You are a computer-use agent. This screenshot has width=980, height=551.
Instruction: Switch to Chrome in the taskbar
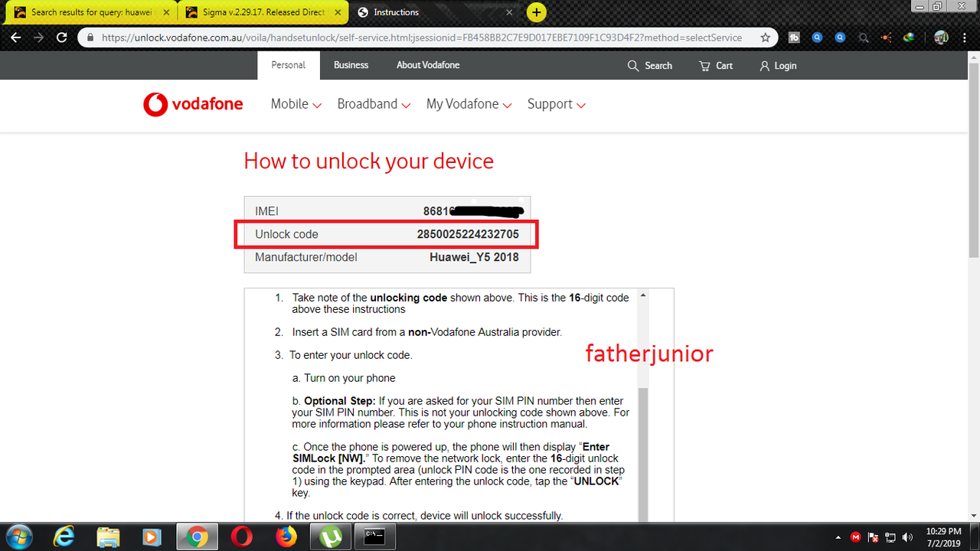(x=198, y=537)
